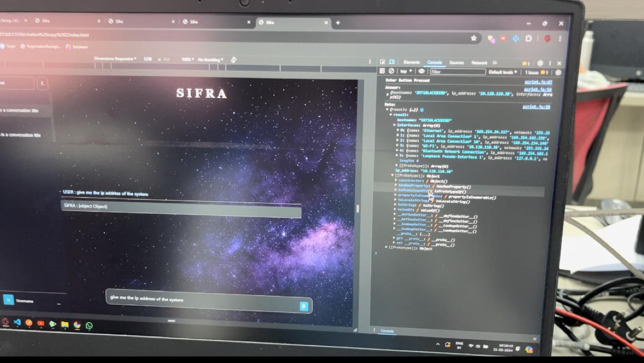This screenshot has height=363, width=644.
Task: Open the 100% zoom dropdown
Action: 188,59
